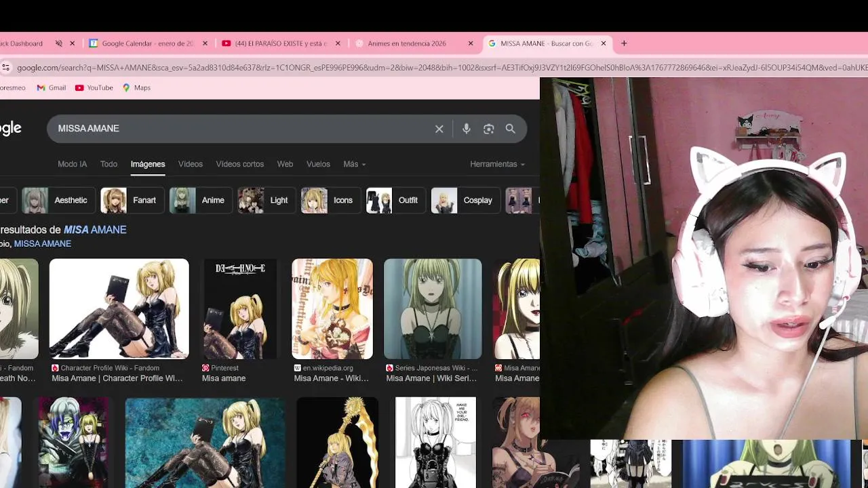This screenshot has width=868, height=488.
Task: Start voice search with the microphone icon
Action: [467, 129]
